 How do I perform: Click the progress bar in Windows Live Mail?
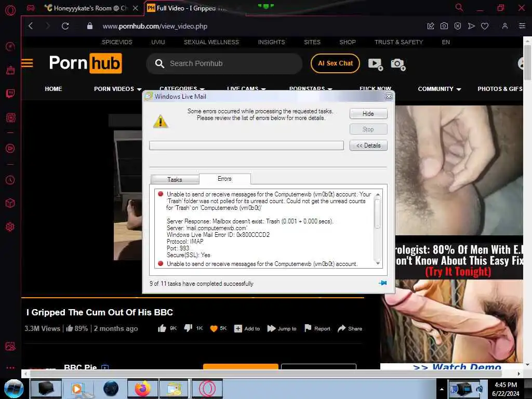246,145
